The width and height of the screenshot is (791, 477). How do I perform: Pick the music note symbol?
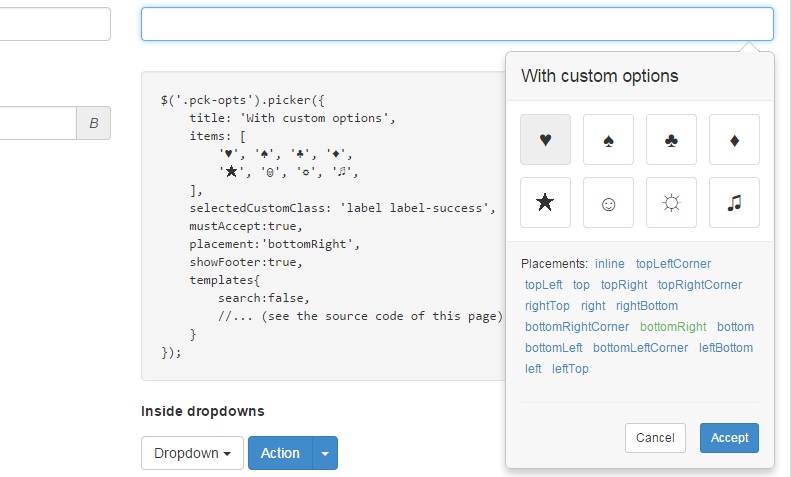pos(734,203)
